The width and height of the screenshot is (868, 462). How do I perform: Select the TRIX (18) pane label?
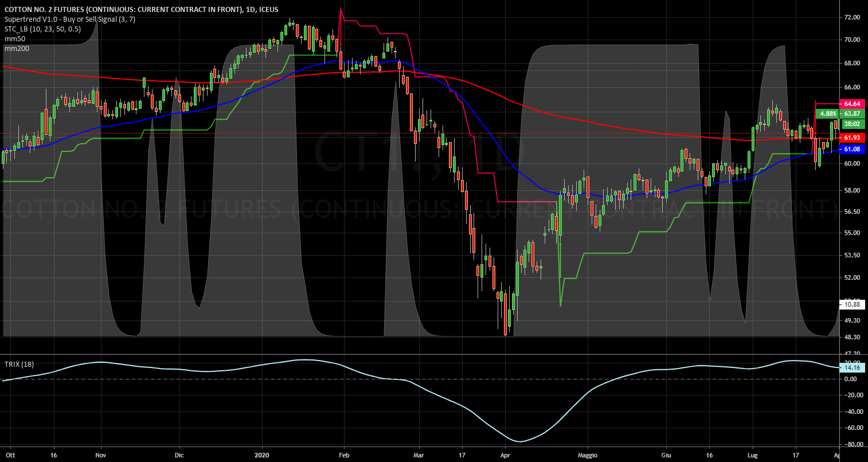click(19, 365)
